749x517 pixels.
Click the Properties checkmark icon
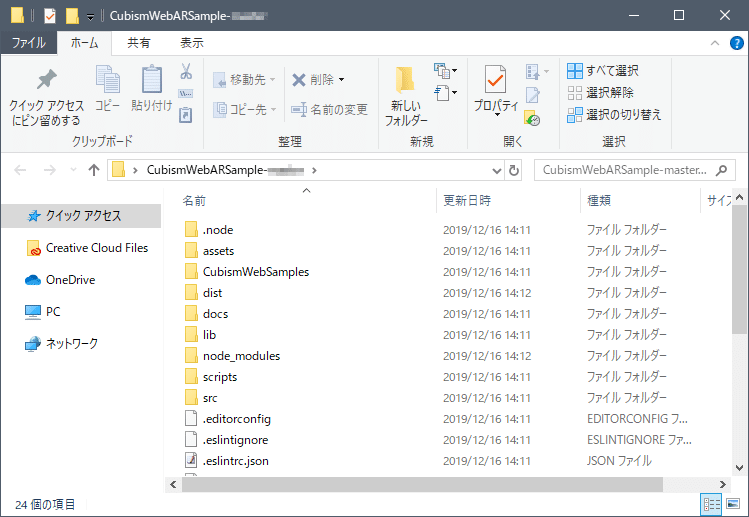[495, 79]
